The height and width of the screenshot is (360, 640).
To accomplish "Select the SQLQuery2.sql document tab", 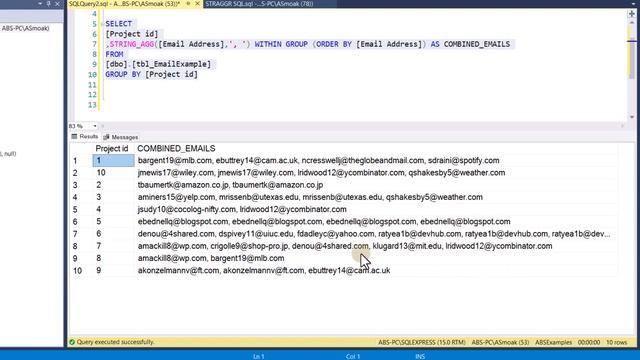I will point(124,4).
